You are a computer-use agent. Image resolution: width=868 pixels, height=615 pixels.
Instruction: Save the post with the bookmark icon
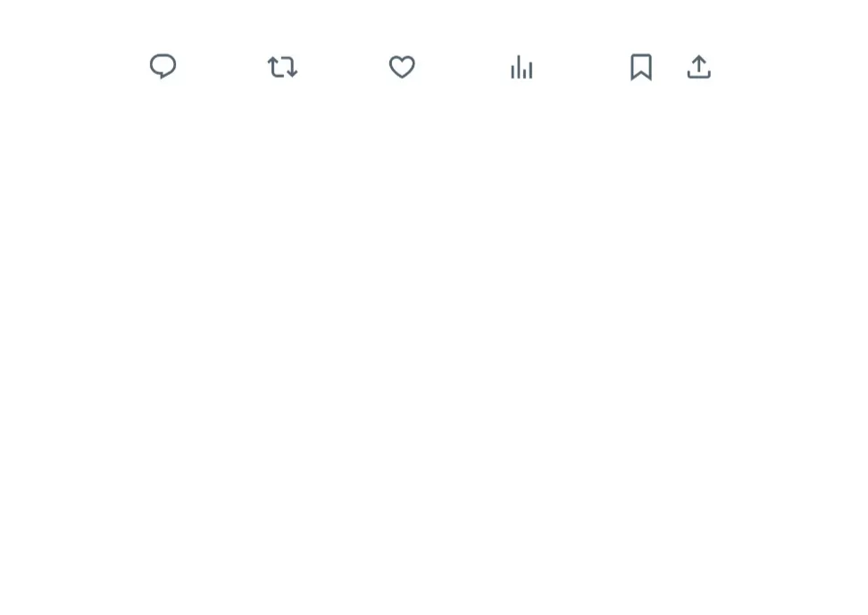641,67
